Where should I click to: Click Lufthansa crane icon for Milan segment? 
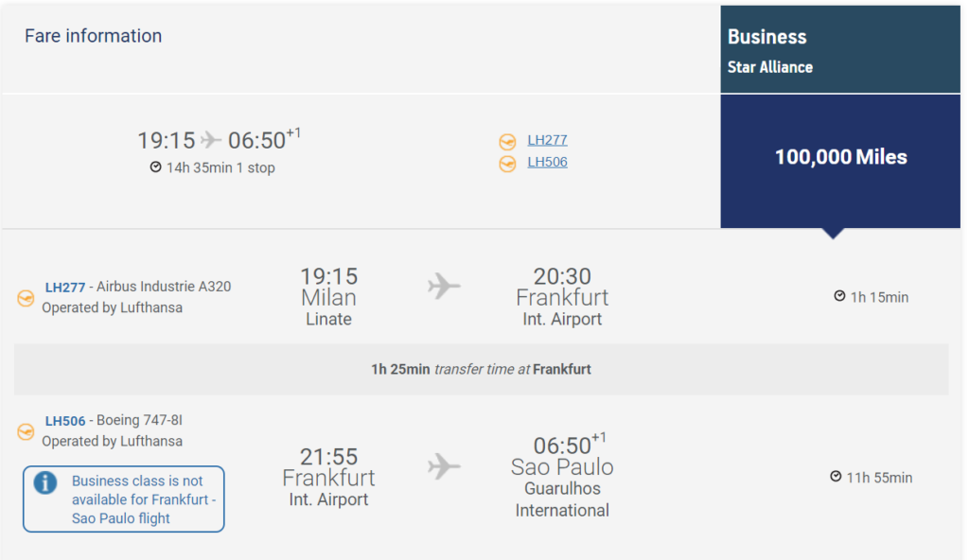(26, 299)
